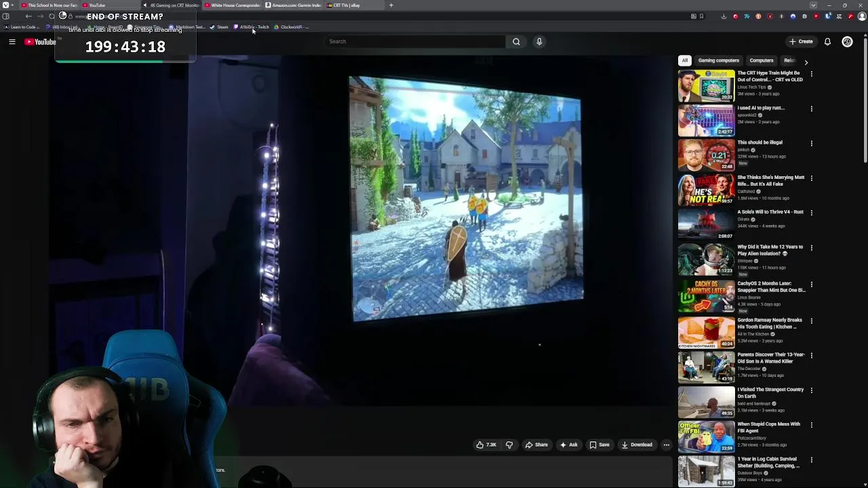Open the 'Learn to Code' bookmark
868x488 pixels.
[22, 27]
